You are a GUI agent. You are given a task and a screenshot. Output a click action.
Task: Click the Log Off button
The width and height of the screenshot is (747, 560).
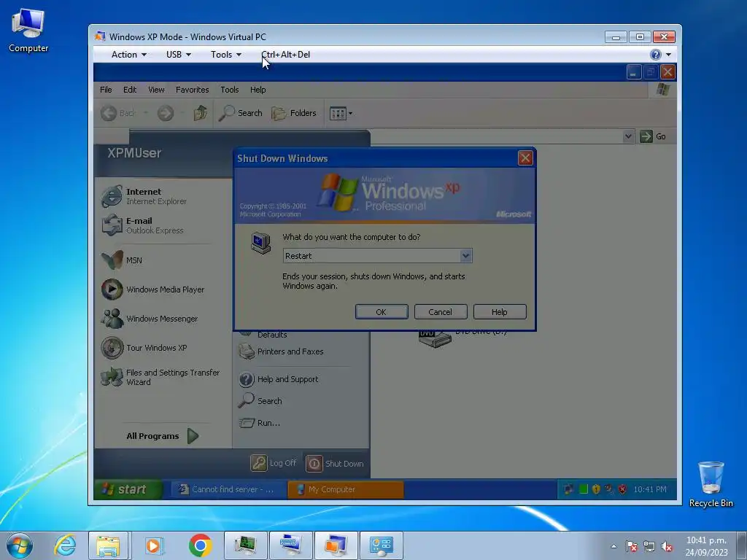coord(274,463)
